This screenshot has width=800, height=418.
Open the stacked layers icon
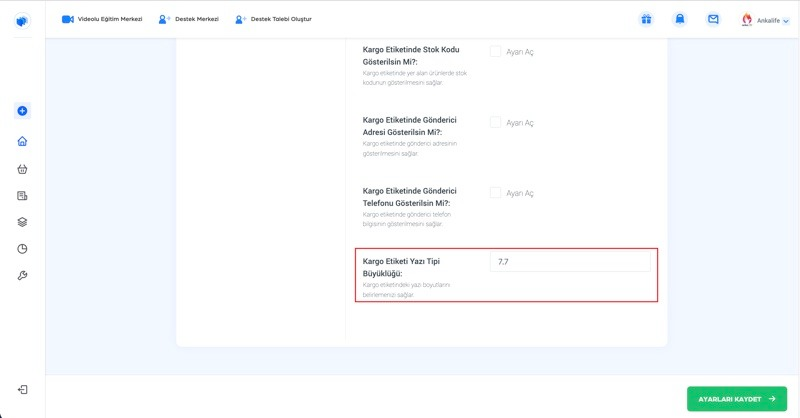(x=22, y=222)
